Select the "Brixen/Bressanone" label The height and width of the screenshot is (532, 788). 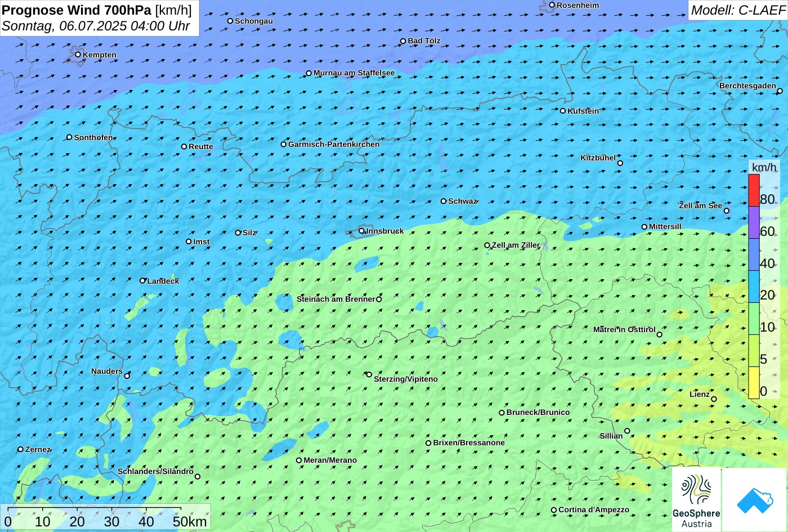[x=469, y=442]
